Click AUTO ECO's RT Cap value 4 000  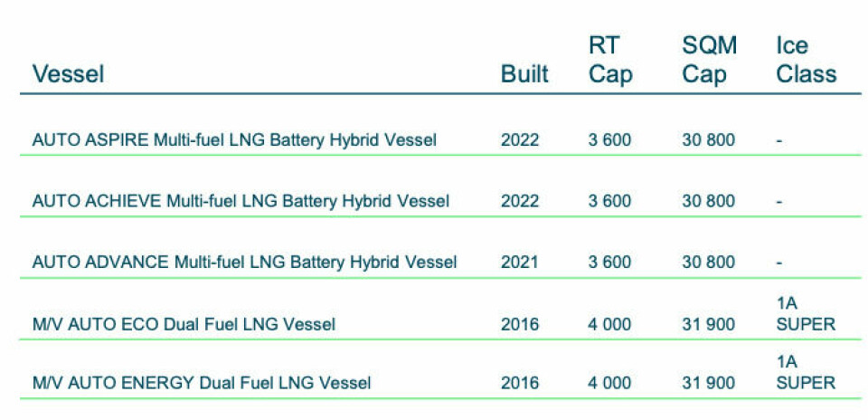coord(609,324)
